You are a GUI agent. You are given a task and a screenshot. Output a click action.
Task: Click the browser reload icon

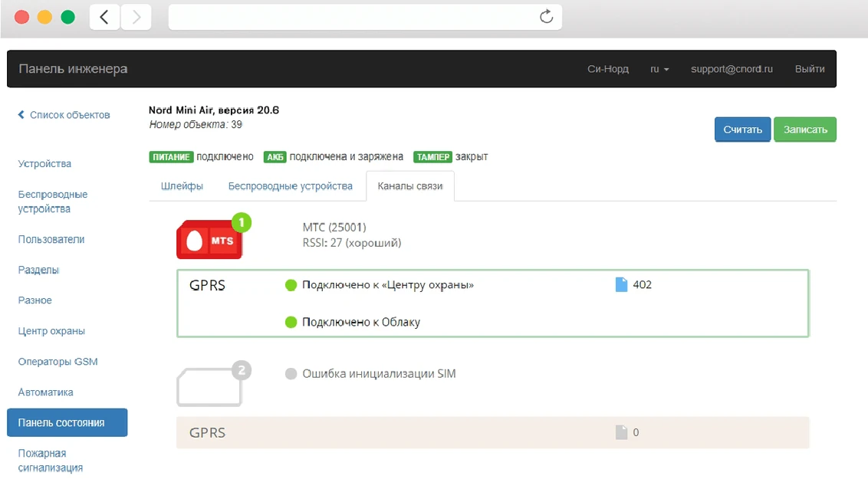[546, 17]
